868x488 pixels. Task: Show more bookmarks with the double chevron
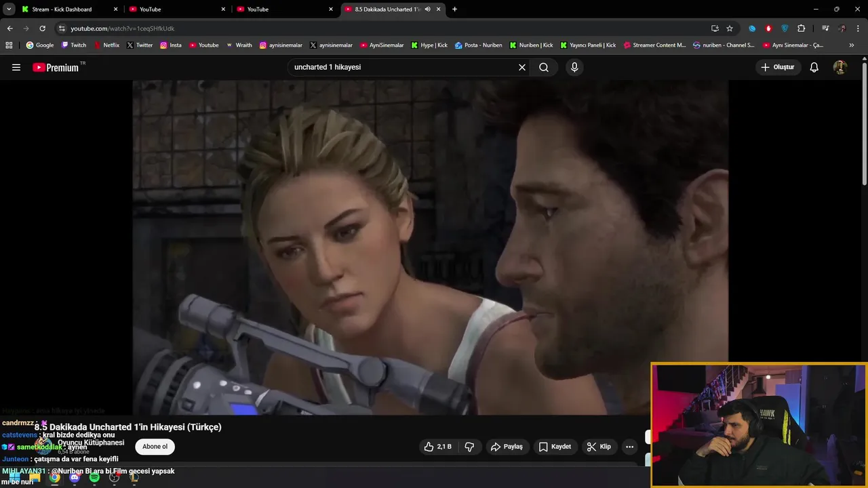click(x=852, y=45)
